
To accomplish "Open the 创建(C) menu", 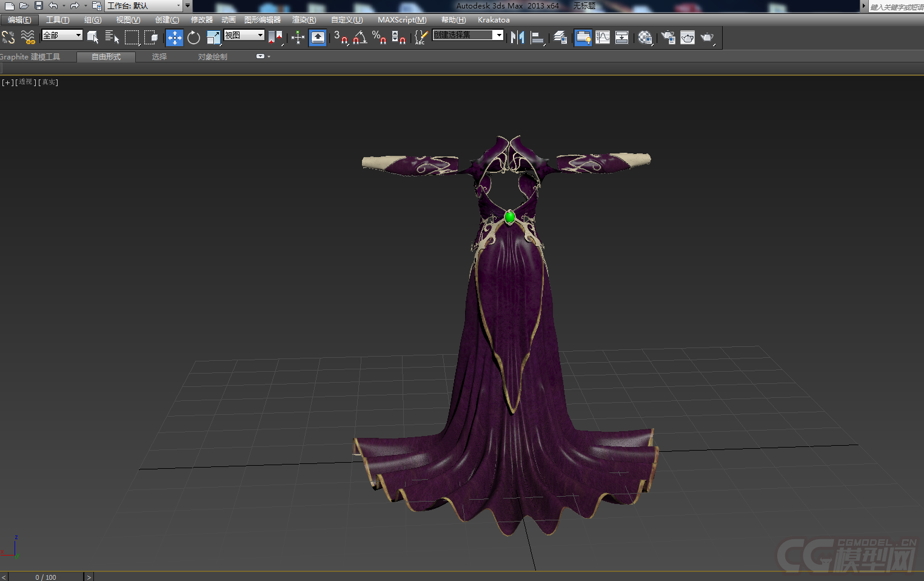I will [167, 20].
